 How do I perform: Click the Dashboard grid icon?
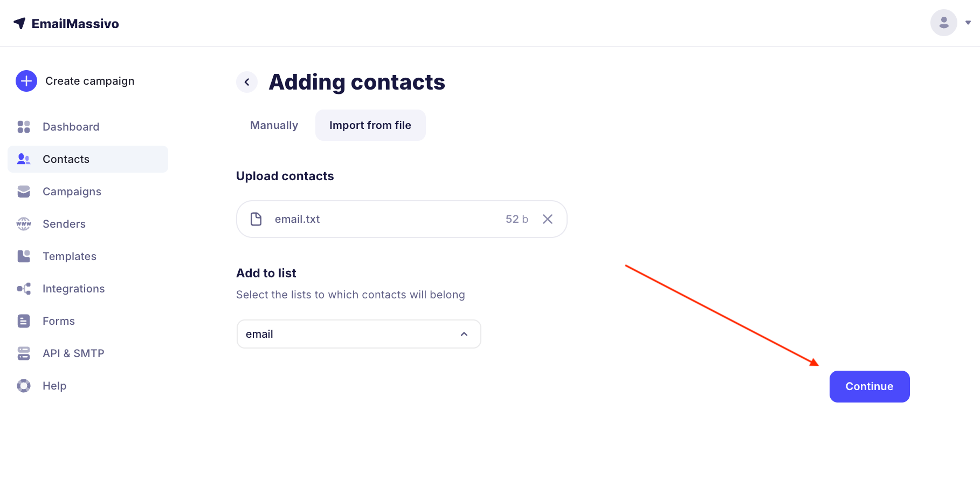pyautogui.click(x=24, y=127)
